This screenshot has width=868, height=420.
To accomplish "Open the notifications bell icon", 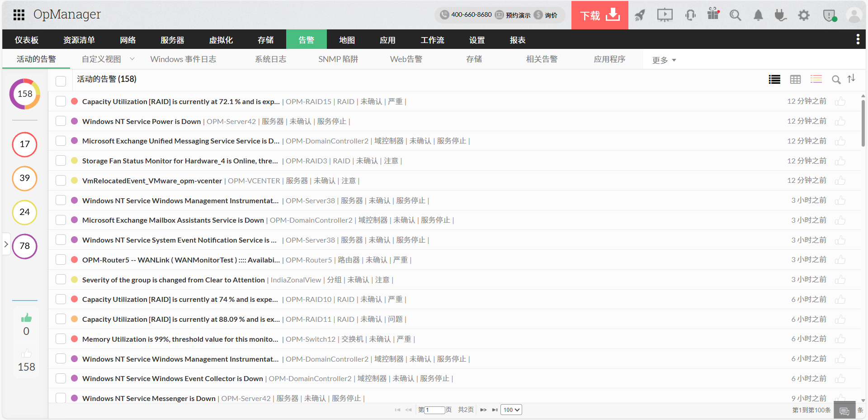I will [758, 15].
